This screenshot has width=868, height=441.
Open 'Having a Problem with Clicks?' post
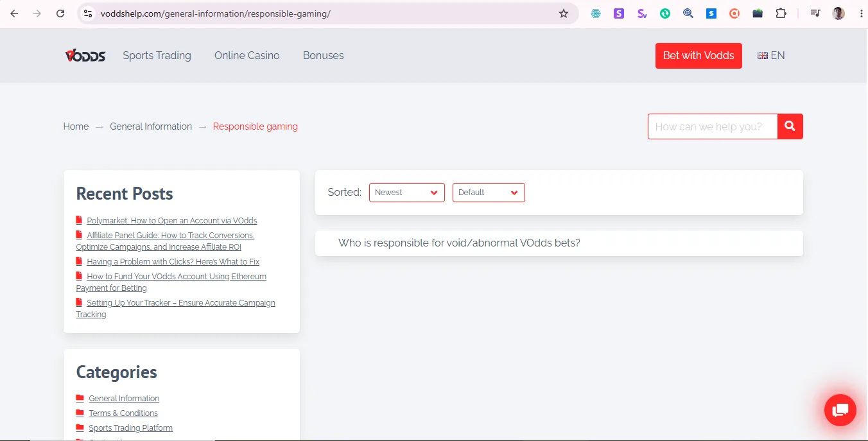173,262
